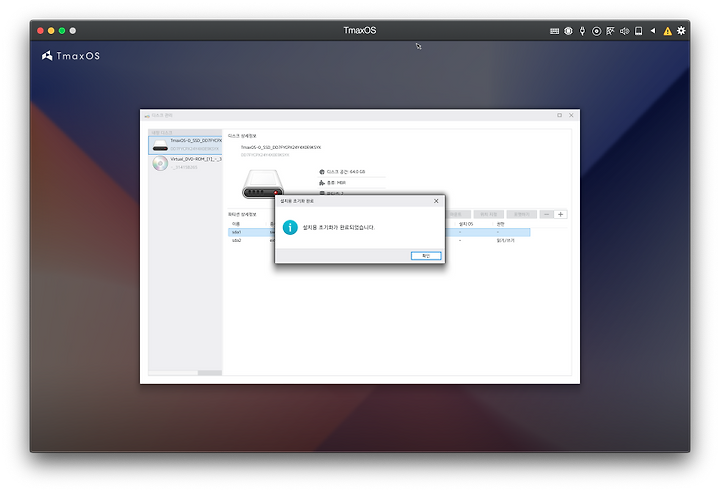Click the large hard drive image
This screenshot has height=492, width=720.
tap(262, 183)
